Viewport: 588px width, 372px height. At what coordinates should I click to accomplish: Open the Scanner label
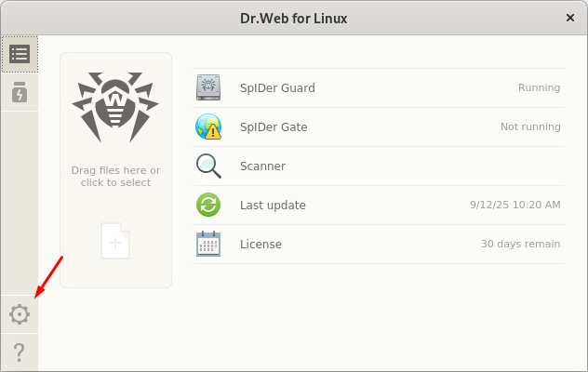(263, 166)
